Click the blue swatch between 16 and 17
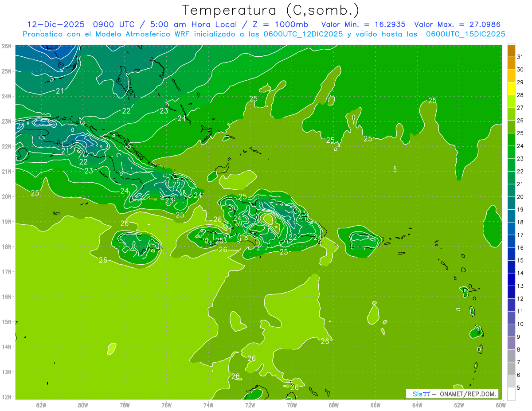Viewport: 532px width, 411px height. tap(511, 241)
